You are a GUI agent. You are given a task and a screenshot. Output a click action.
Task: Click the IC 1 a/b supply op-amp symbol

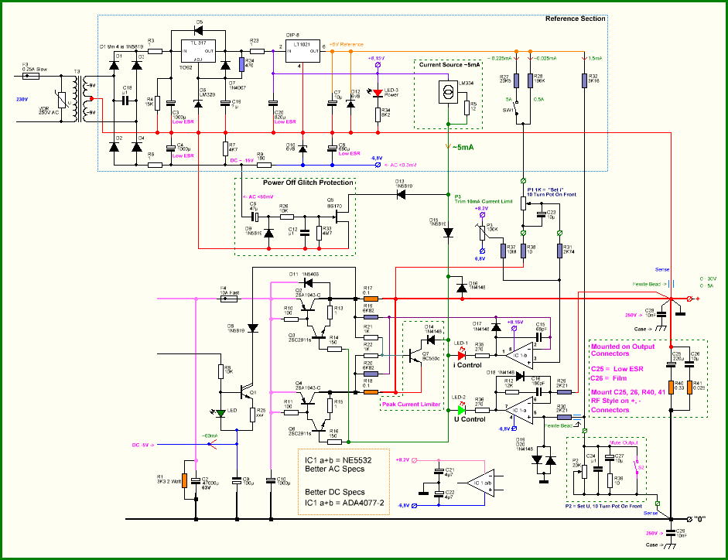point(481,483)
